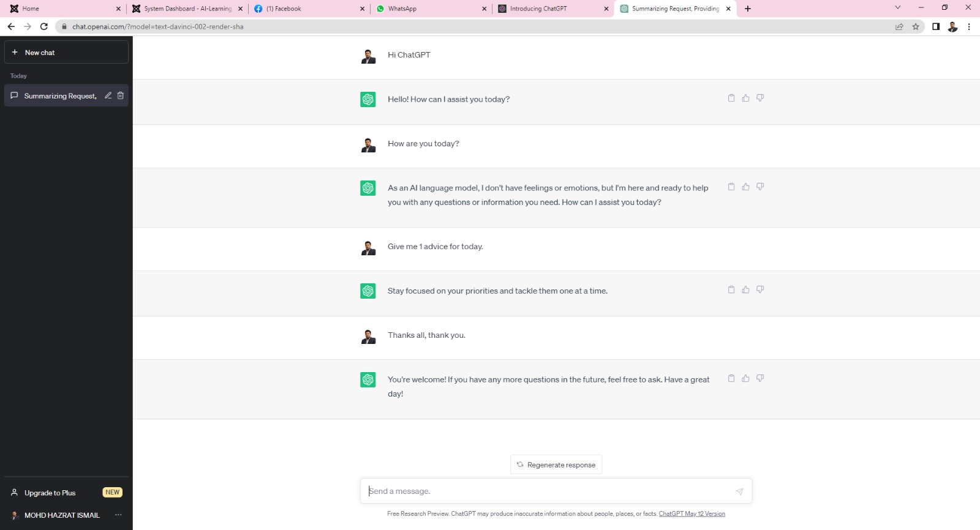Click the Regenerate response button
The width and height of the screenshot is (980, 530).
pos(556,465)
